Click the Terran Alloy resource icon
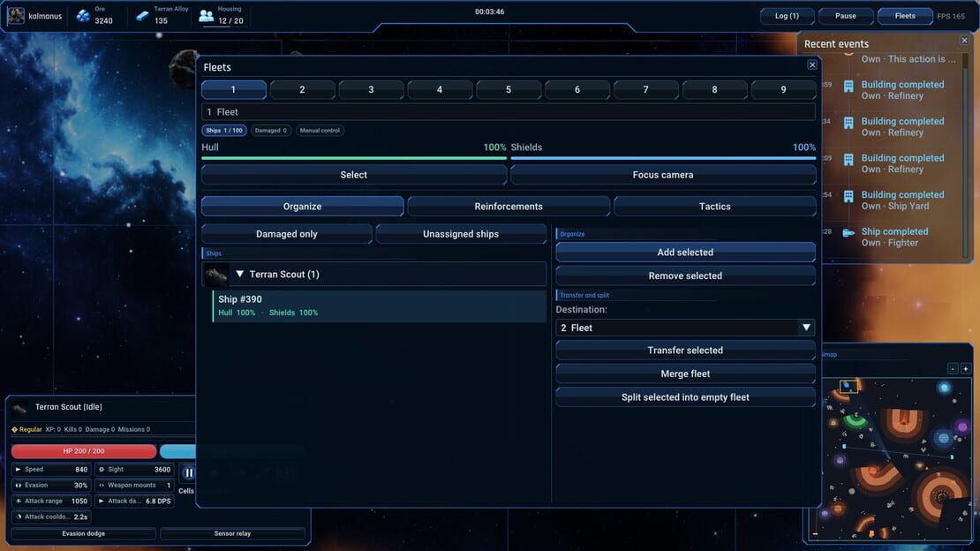 coord(142,16)
